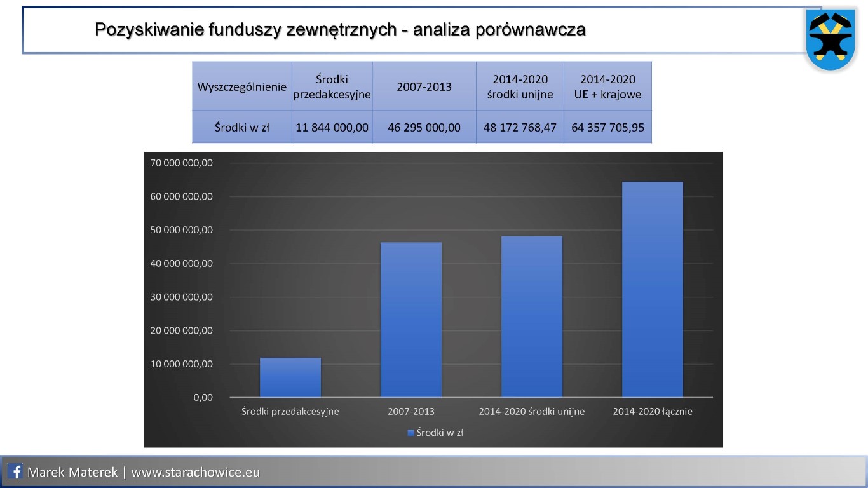This screenshot has width=868, height=488.
Task: Select the cell with value 48 172 768,47
Action: 520,127
